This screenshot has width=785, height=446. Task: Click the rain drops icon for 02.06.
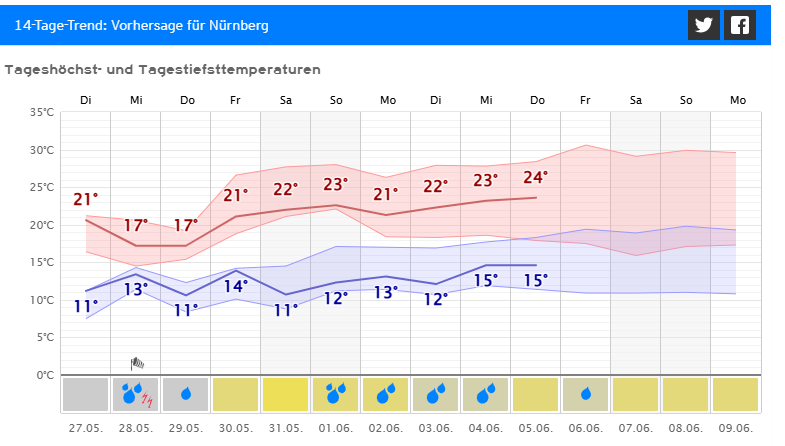[x=386, y=394]
